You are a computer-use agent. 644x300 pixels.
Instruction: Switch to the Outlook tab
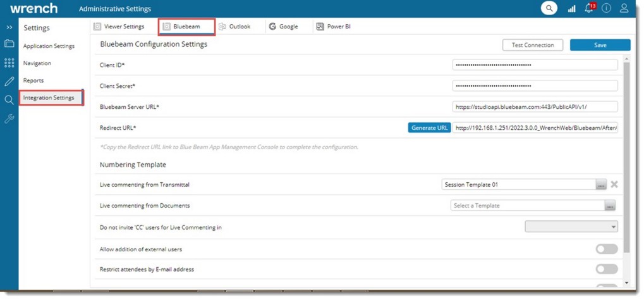click(x=234, y=27)
